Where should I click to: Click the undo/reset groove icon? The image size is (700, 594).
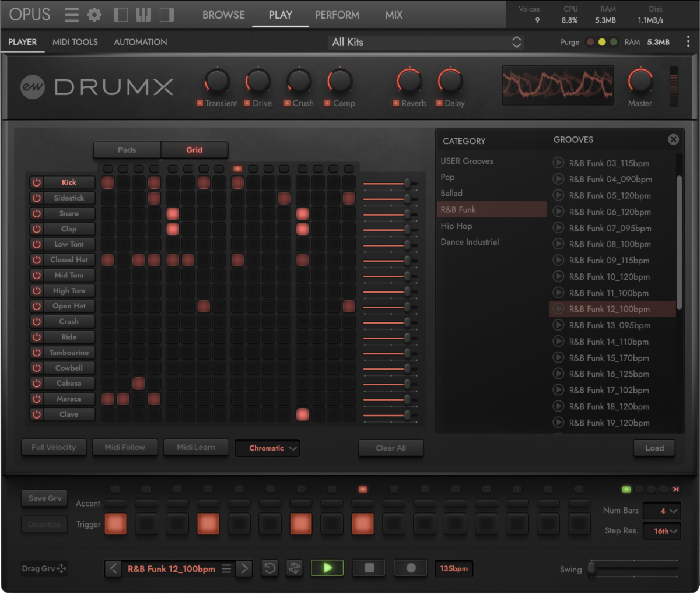(x=269, y=568)
